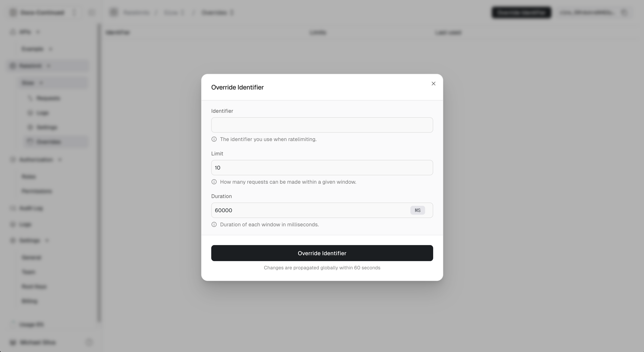Open the Audit Log sidebar entry
644x352 pixels.
coord(31,208)
